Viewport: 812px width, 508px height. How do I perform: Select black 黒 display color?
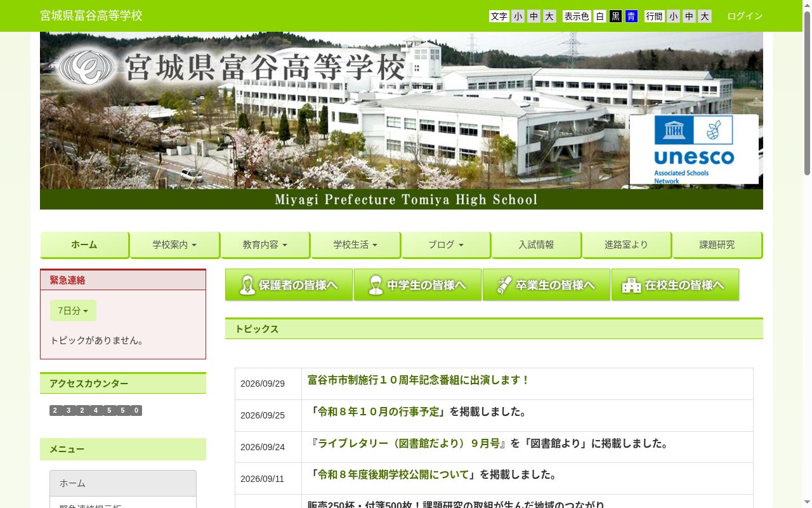click(615, 17)
